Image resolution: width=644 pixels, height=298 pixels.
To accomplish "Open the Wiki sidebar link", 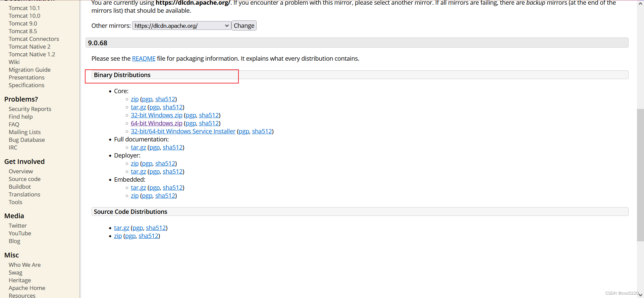I will pos(14,62).
